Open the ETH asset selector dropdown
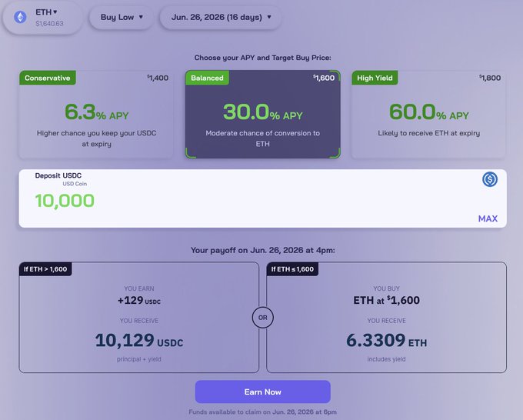Viewport: 523px width, 420px height. coord(43,18)
